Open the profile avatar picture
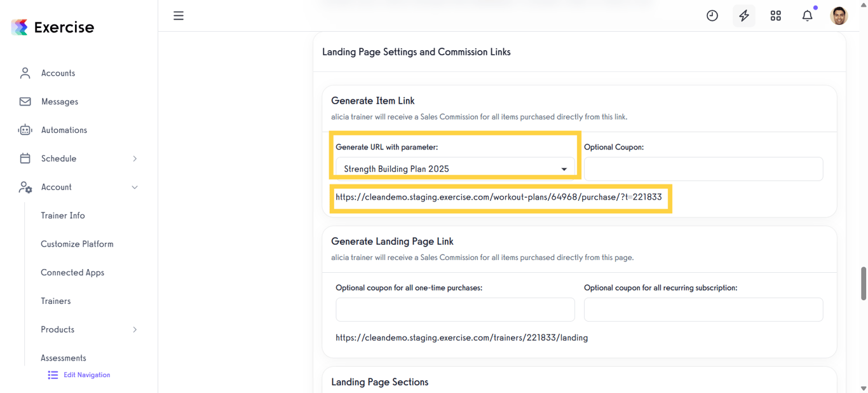The height and width of the screenshot is (393, 868). pos(838,15)
